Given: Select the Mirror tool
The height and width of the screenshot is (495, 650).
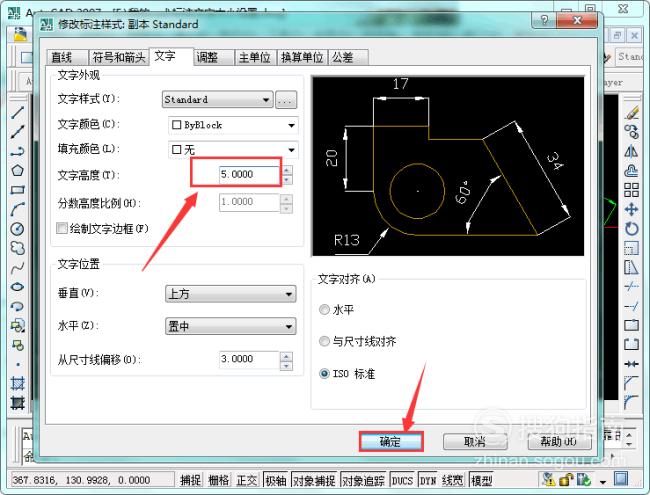Looking at the screenshot, I should tap(631, 151).
